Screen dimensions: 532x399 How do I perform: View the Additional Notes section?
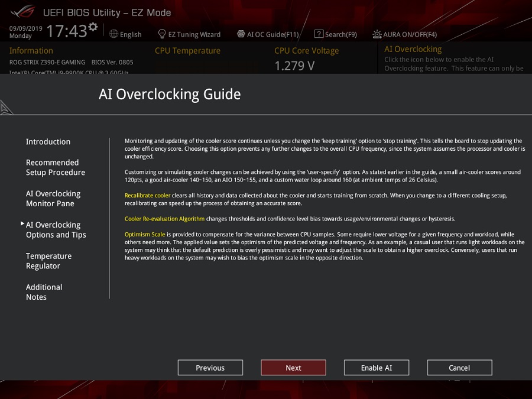pos(44,292)
